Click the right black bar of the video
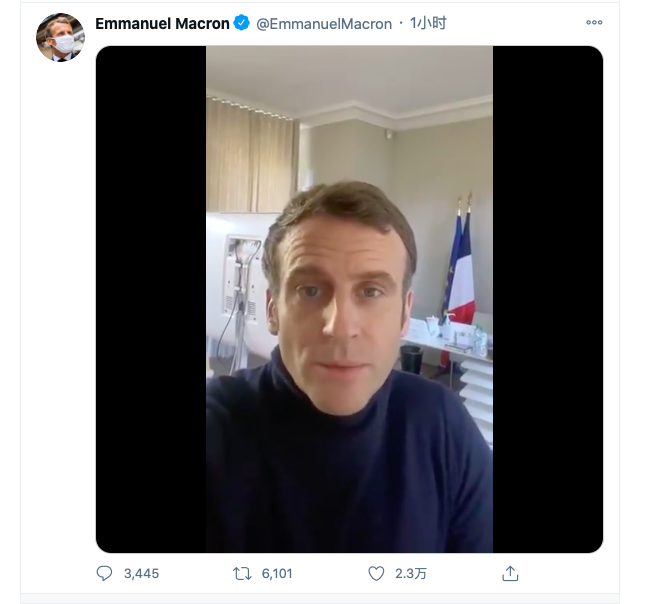The height and width of the screenshot is (604, 648). [x=547, y=300]
